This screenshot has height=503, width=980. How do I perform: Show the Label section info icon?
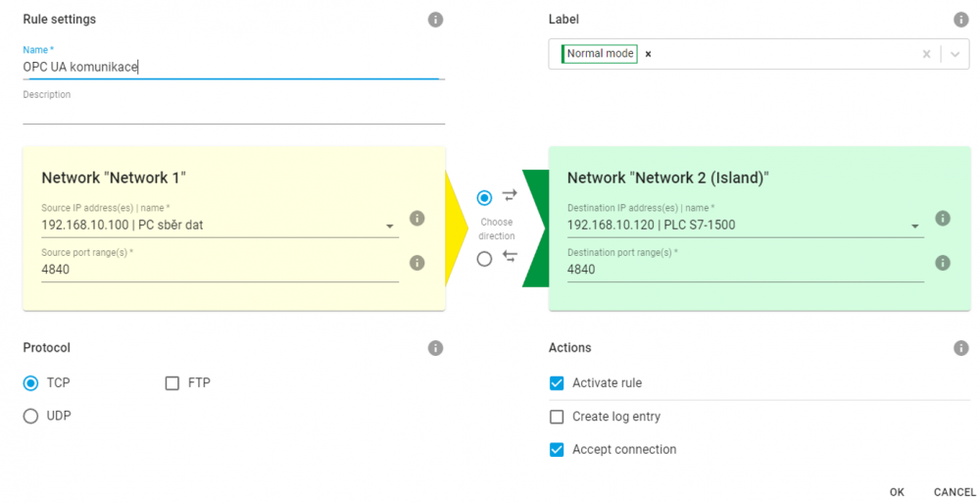pos(961,20)
